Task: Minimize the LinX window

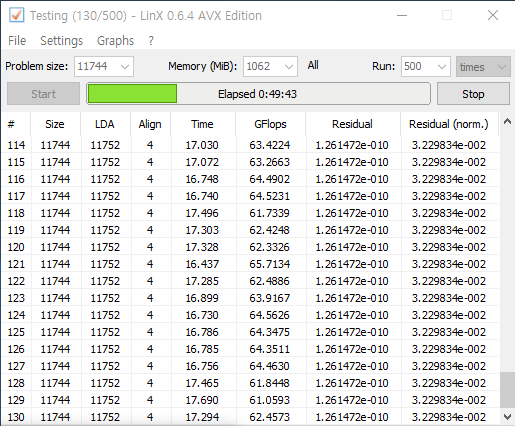Action: coord(402,15)
